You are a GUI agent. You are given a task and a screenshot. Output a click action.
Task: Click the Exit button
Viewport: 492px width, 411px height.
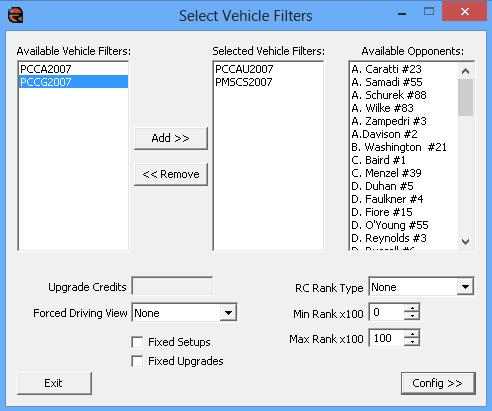(x=54, y=383)
